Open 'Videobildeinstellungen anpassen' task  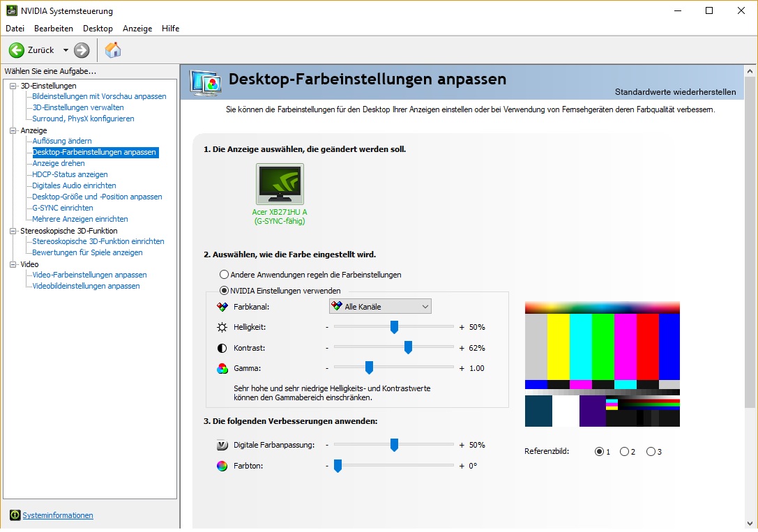(x=86, y=286)
